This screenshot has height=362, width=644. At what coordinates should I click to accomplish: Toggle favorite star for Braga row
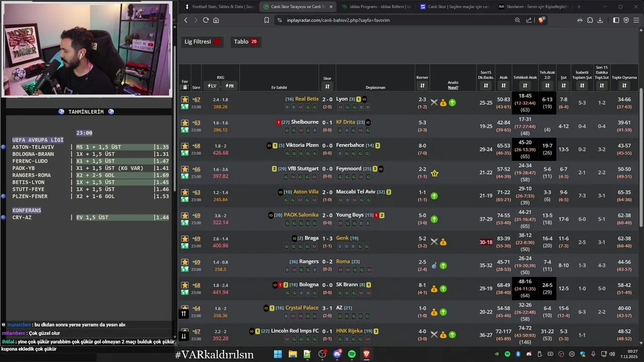pyautogui.click(x=185, y=239)
